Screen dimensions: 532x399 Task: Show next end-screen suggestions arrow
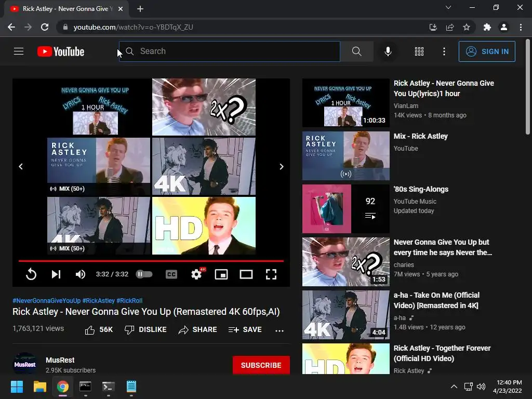pyautogui.click(x=281, y=167)
